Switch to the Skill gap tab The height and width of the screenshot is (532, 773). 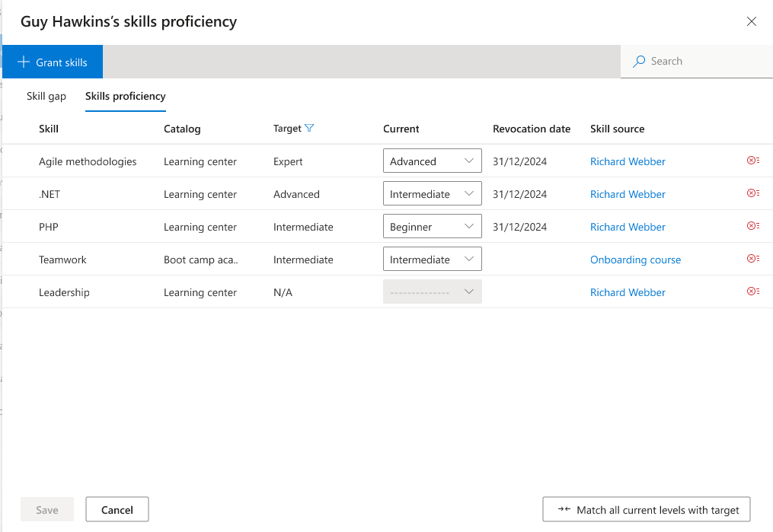(x=46, y=97)
